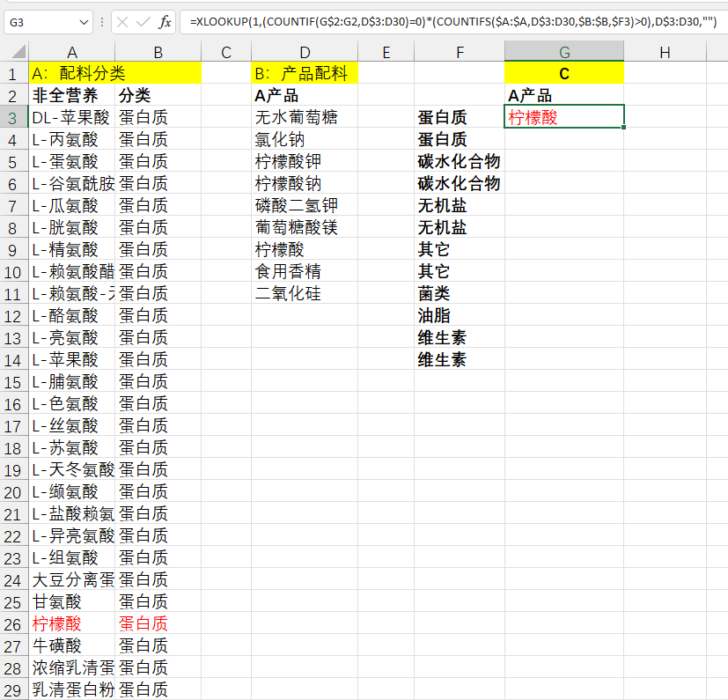This screenshot has width=728, height=700.
Task: Select column B header
Action: point(158,52)
